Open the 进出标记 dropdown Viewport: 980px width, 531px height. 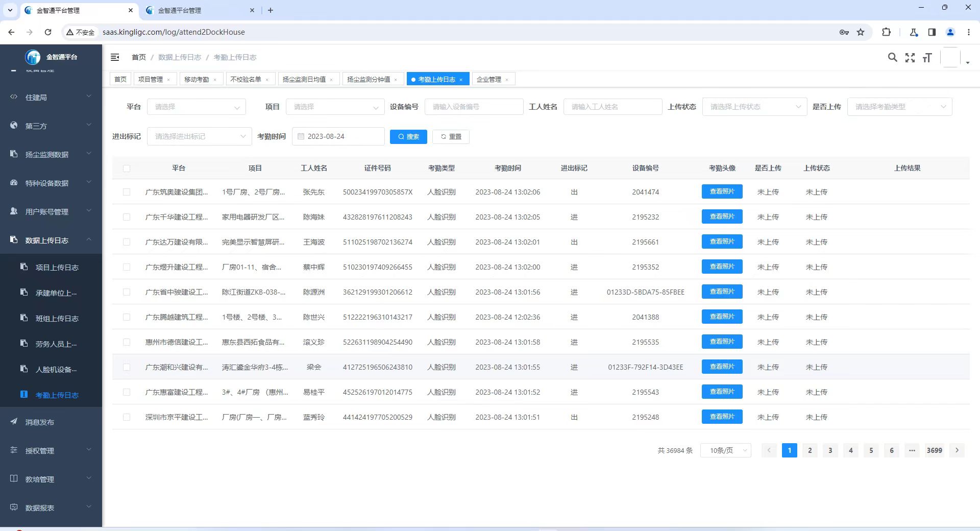click(x=199, y=136)
